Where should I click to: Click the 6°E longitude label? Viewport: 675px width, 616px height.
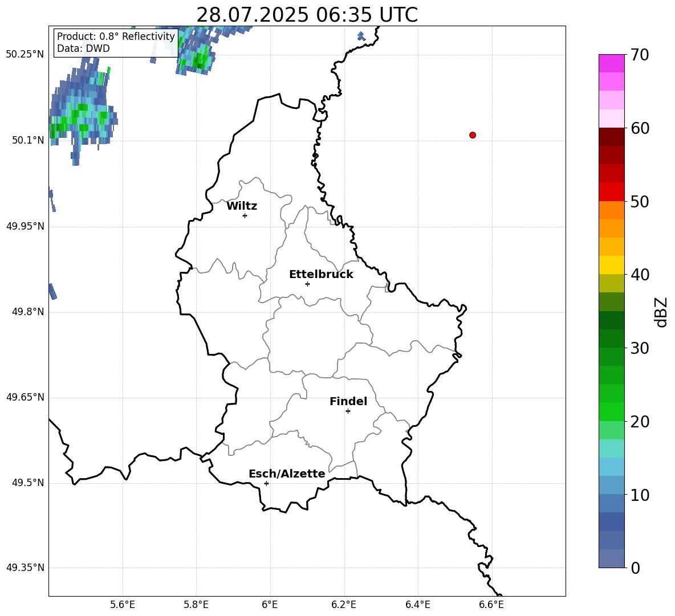[x=270, y=605]
